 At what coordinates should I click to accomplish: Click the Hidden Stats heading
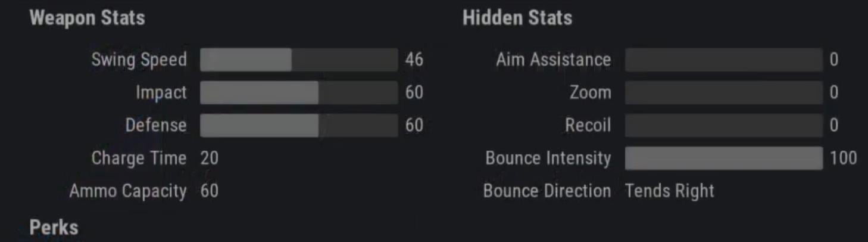coord(517,18)
